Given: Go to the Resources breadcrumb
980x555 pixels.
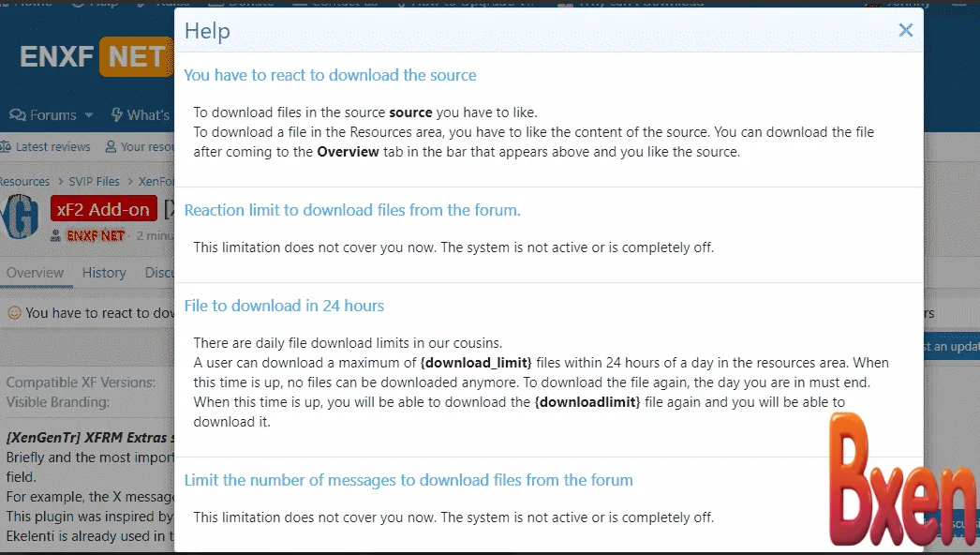Looking at the screenshot, I should click(x=24, y=181).
